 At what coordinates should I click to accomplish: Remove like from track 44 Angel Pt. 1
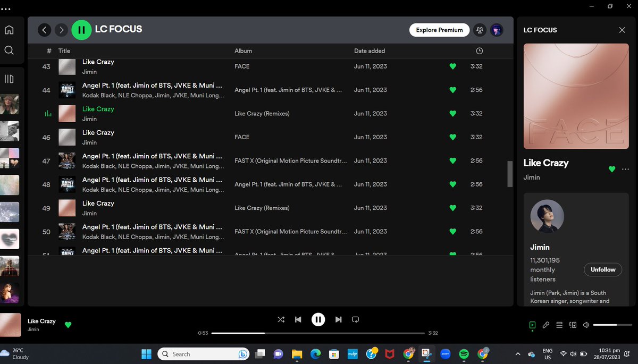(x=453, y=90)
